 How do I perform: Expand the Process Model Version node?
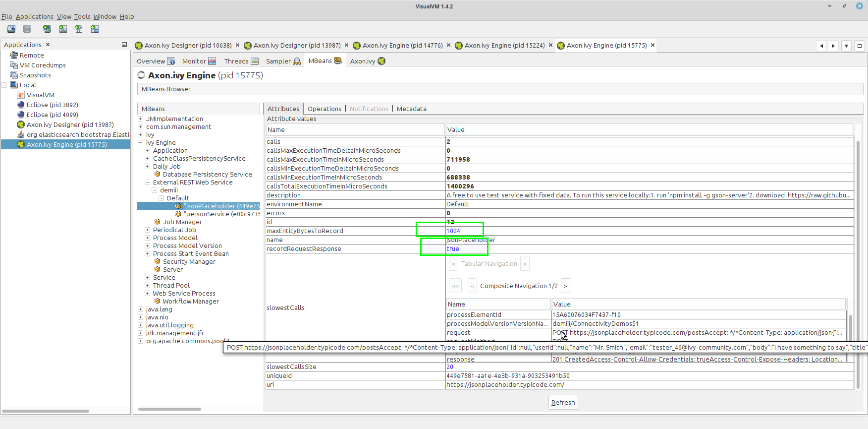[x=148, y=245]
